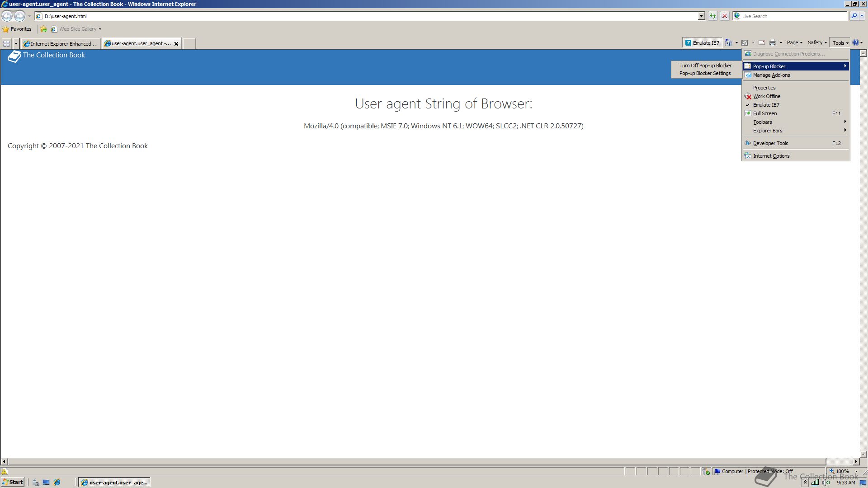Click the RSS Feeds icon
The width and height of the screenshot is (868, 488).
point(745,43)
